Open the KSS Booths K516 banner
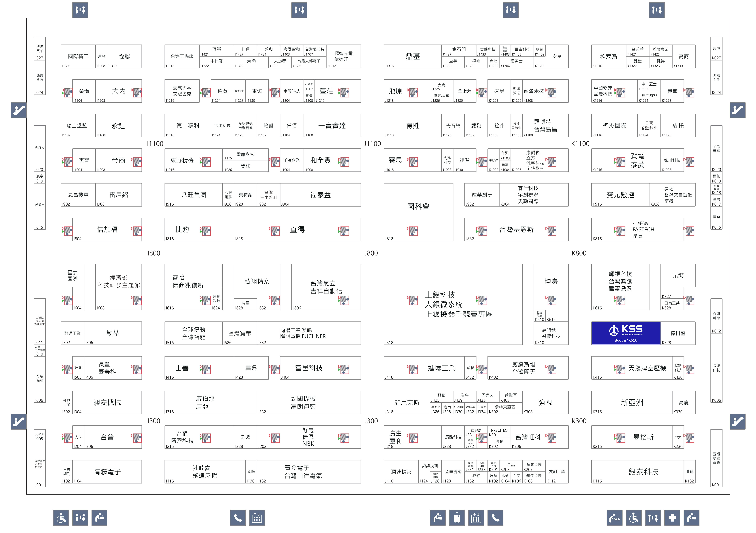 tap(626, 333)
